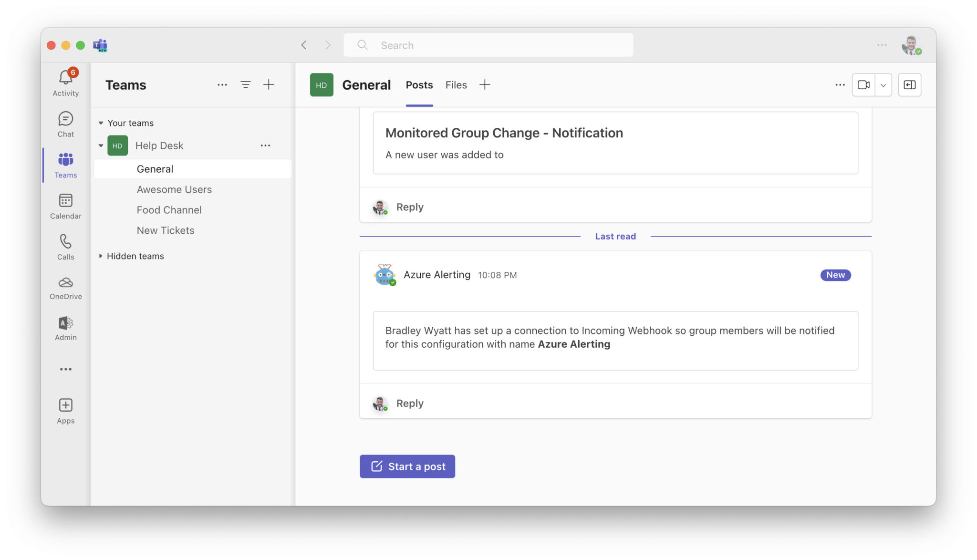The width and height of the screenshot is (977, 560).
Task: Open the Monitored Group Change notification card
Action: point(615,143)
